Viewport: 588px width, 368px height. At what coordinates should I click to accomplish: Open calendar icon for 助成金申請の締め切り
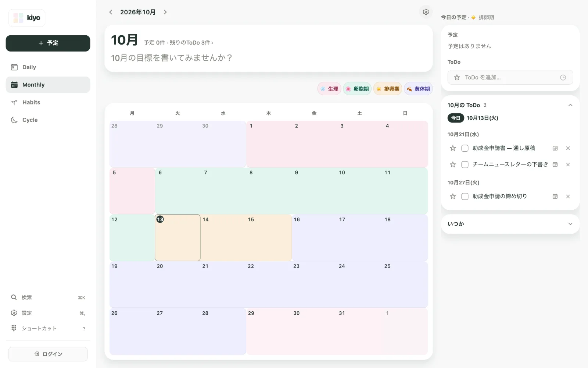coord(555,197)
